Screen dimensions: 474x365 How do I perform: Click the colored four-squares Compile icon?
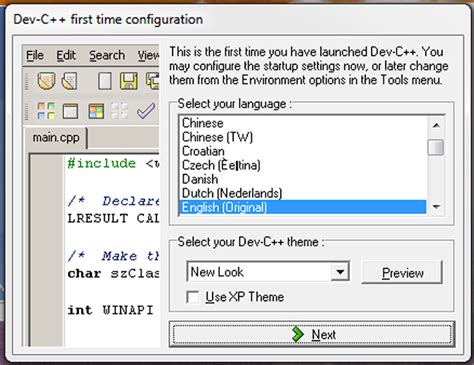(46, 111)
